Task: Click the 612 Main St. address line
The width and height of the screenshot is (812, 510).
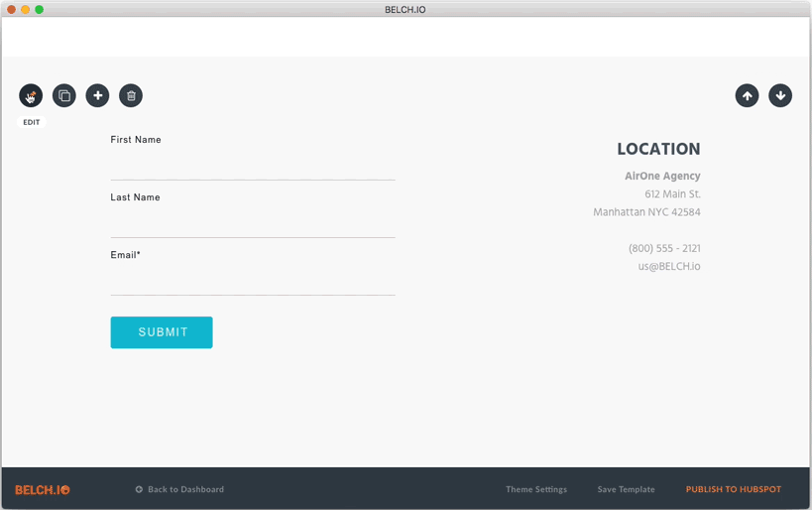Action: (672, 194)
